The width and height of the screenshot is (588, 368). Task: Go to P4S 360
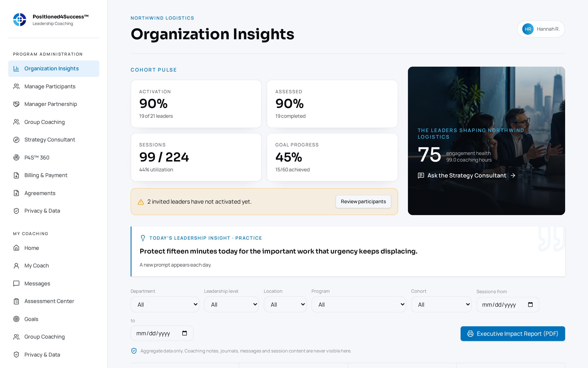[53, 157]
